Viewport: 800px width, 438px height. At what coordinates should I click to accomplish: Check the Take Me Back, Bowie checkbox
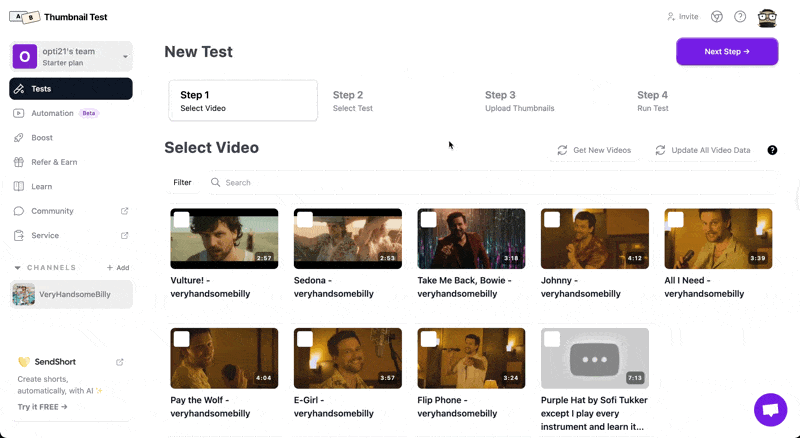[x=429, y=220]
